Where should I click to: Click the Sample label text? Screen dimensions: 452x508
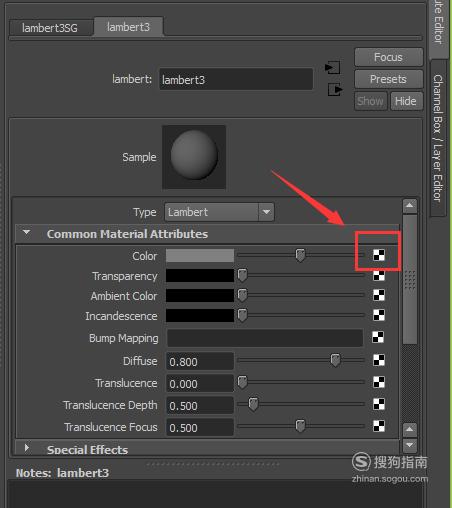[x=139, y=157]
